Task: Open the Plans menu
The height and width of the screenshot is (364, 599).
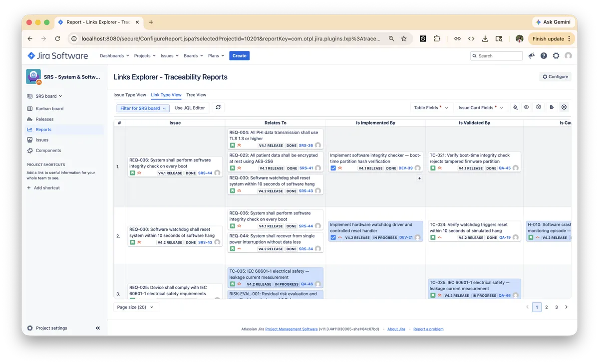Action: (216, 56)
